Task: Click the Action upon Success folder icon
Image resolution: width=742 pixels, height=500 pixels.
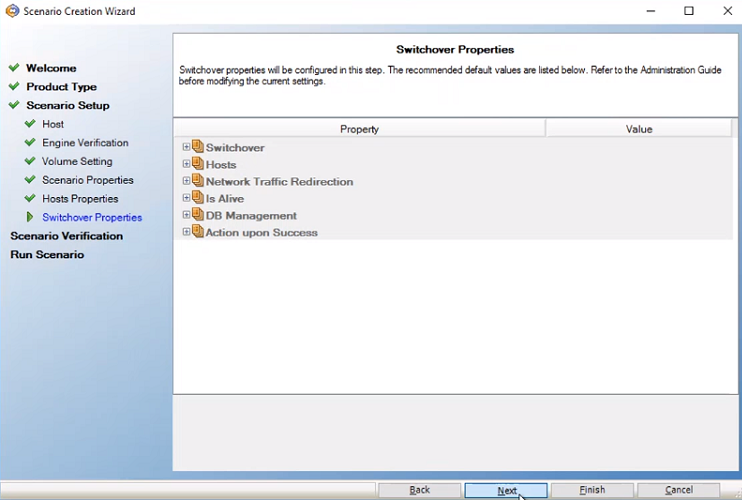Action: point(198,232)
